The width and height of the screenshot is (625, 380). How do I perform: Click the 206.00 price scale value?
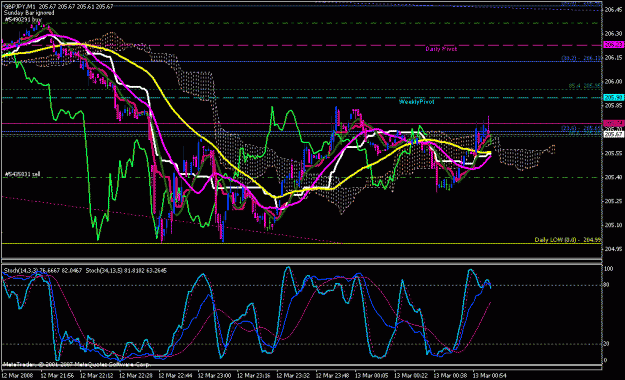[613, 82]
